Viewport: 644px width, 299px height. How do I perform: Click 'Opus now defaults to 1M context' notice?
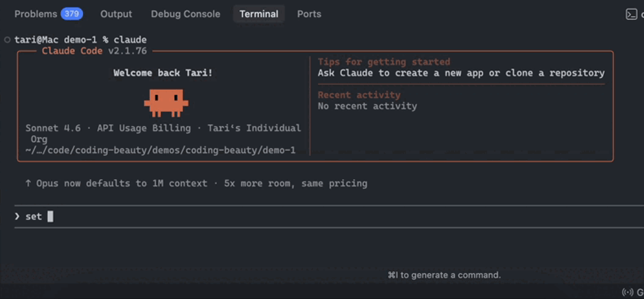coord(196,184)
